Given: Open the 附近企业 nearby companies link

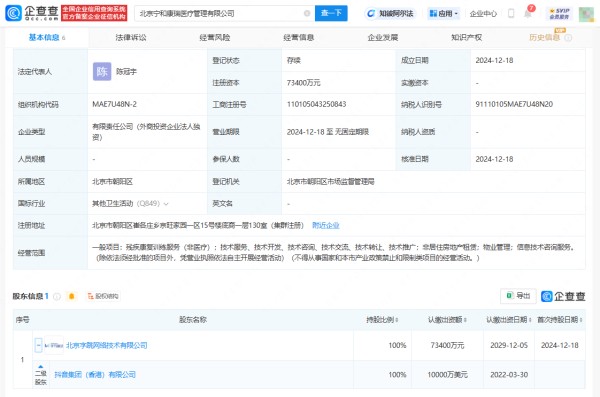Looking at the screenshot, I should (x=326, y=225).
